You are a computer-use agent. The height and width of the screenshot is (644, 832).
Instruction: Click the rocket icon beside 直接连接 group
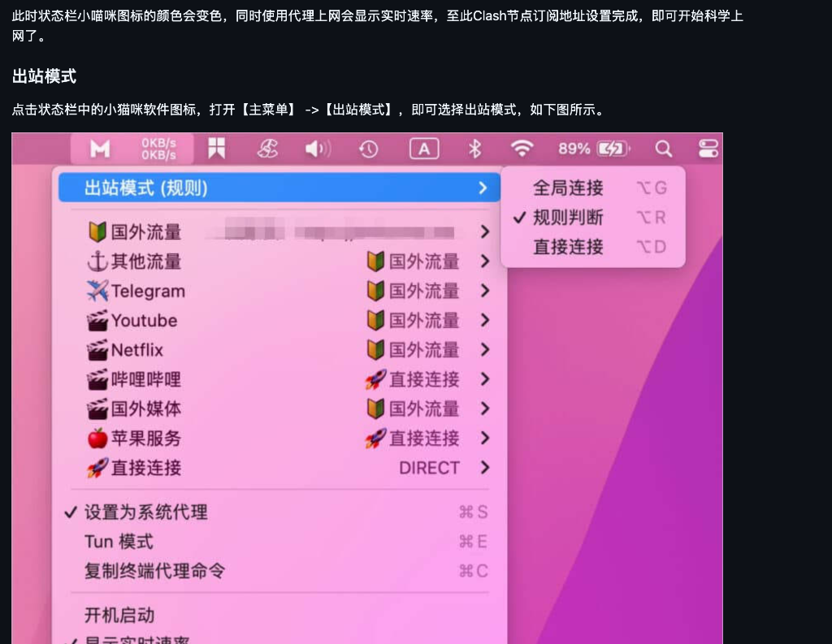[97, 468]
